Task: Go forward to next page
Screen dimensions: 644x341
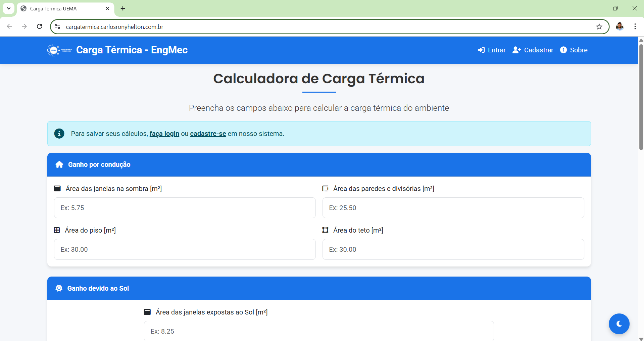Action: 24,27
